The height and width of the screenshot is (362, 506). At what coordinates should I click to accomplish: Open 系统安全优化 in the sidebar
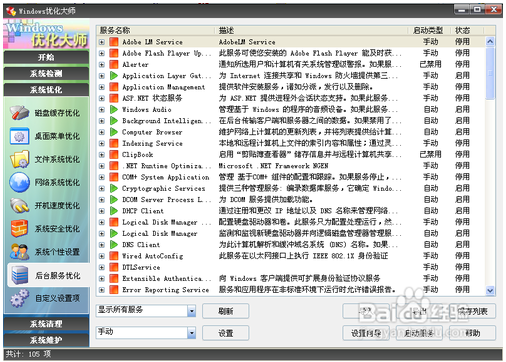46,229
